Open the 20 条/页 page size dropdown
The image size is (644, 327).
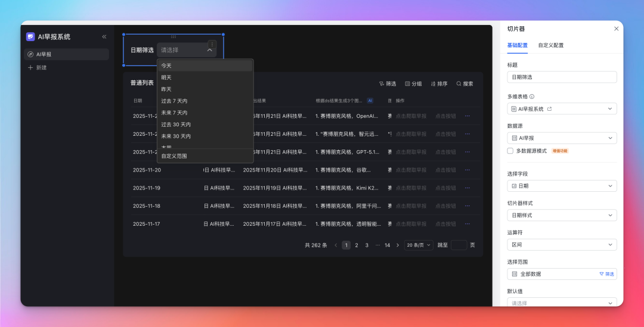point(419,245)
